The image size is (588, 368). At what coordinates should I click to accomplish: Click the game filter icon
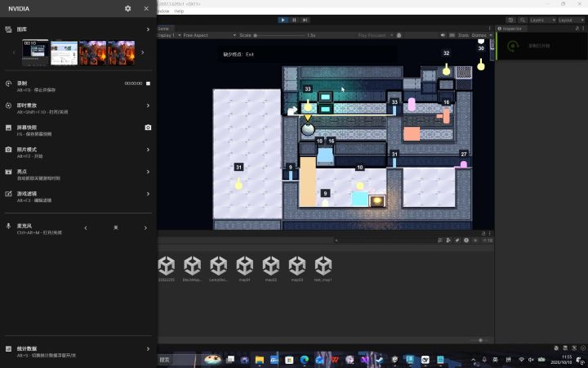[x=8, y=194]
